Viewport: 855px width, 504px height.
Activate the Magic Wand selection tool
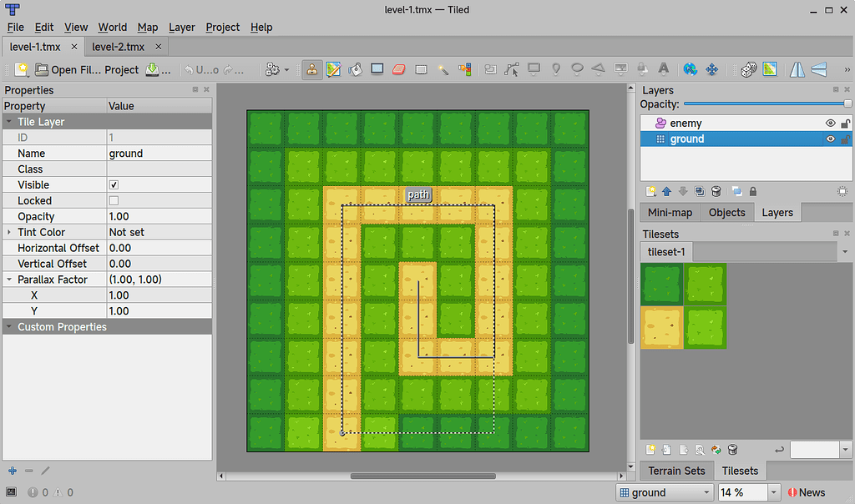tap(443, 70)
